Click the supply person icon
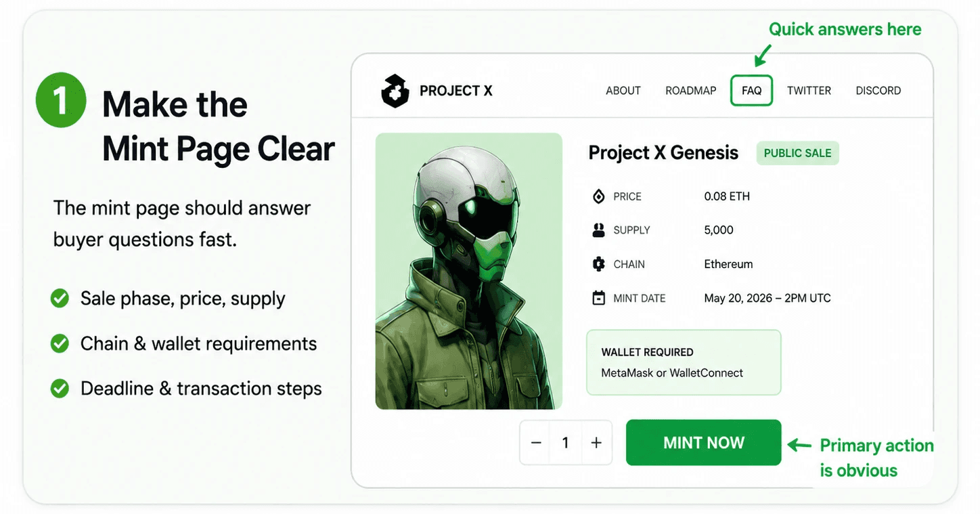The image size is (980, 514). [x=598, y=230]
